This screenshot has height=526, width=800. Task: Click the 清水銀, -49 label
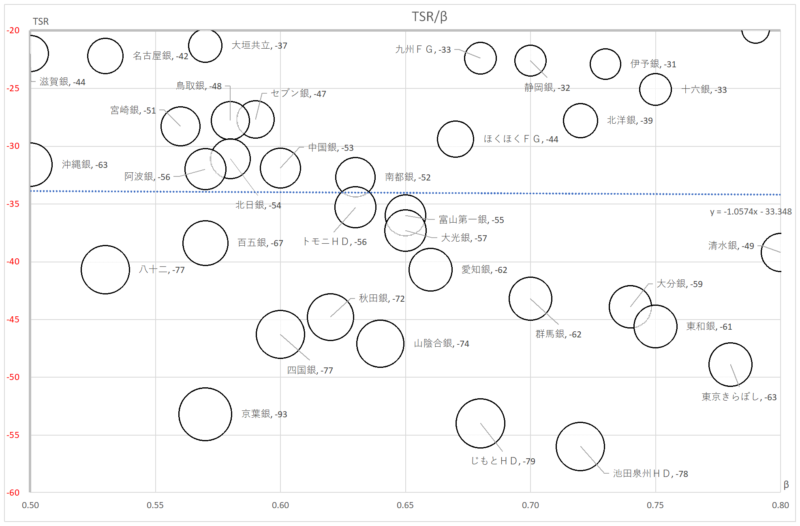[731, 246]
